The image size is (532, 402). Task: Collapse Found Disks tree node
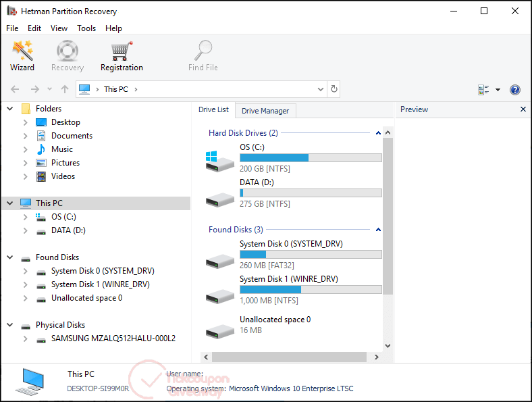pyautogui.click(x=10, y=257)
